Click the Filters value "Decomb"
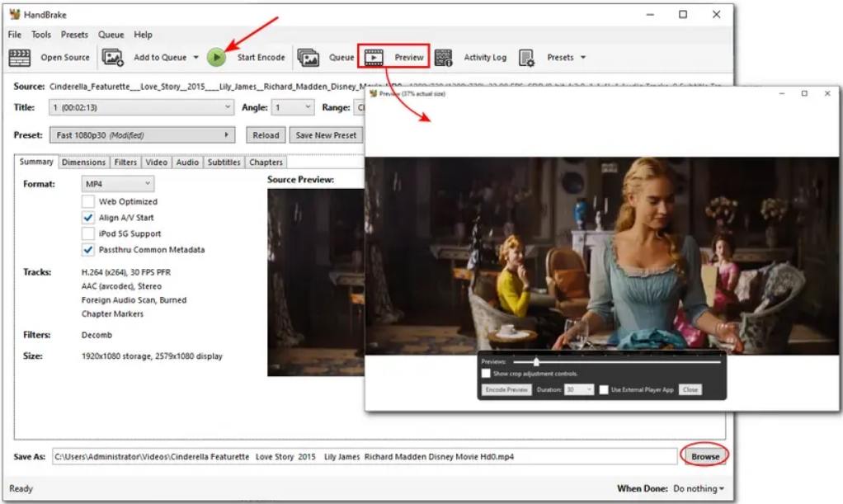This screenshot has height=504, width=843. point(97,335)
